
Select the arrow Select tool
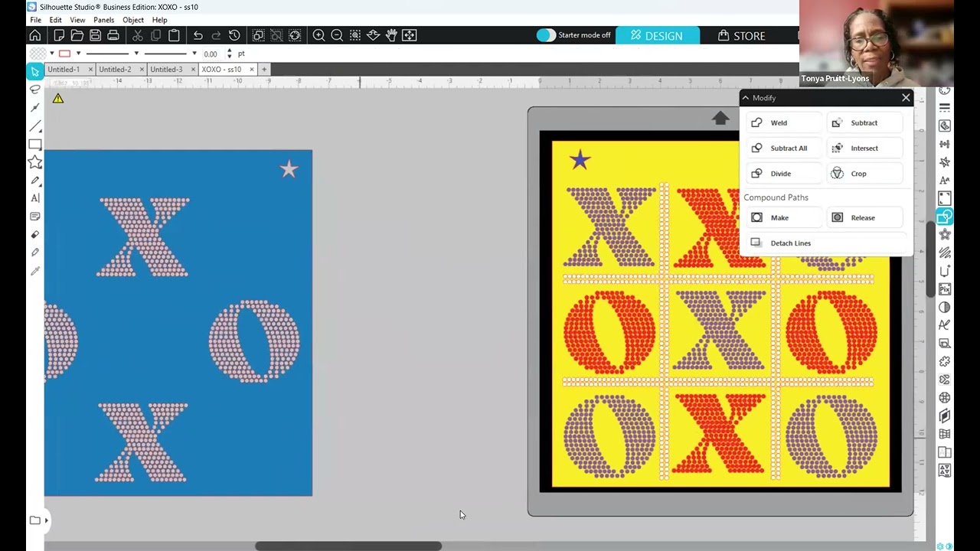click(34, 71)
